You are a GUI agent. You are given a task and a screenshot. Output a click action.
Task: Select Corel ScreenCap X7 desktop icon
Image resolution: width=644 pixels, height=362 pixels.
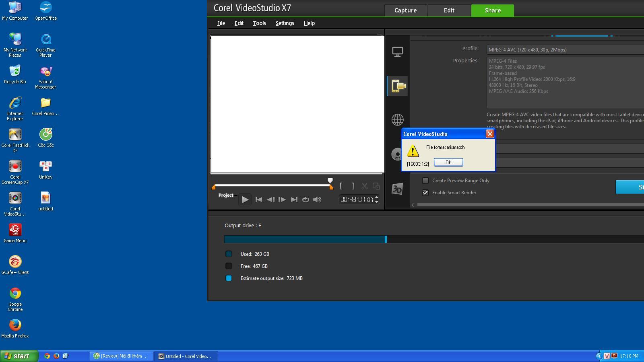[x=15, y=172]
